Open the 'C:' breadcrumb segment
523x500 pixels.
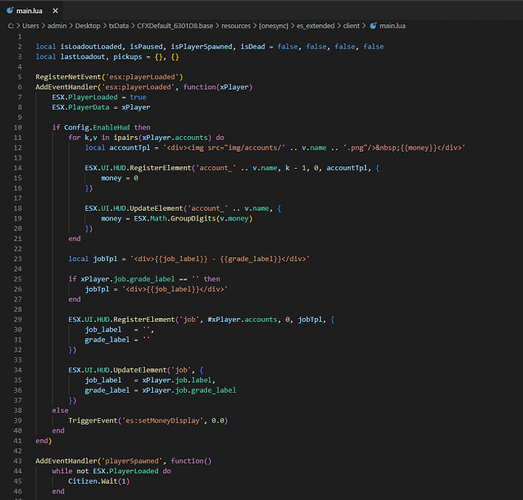click(11, 26)
